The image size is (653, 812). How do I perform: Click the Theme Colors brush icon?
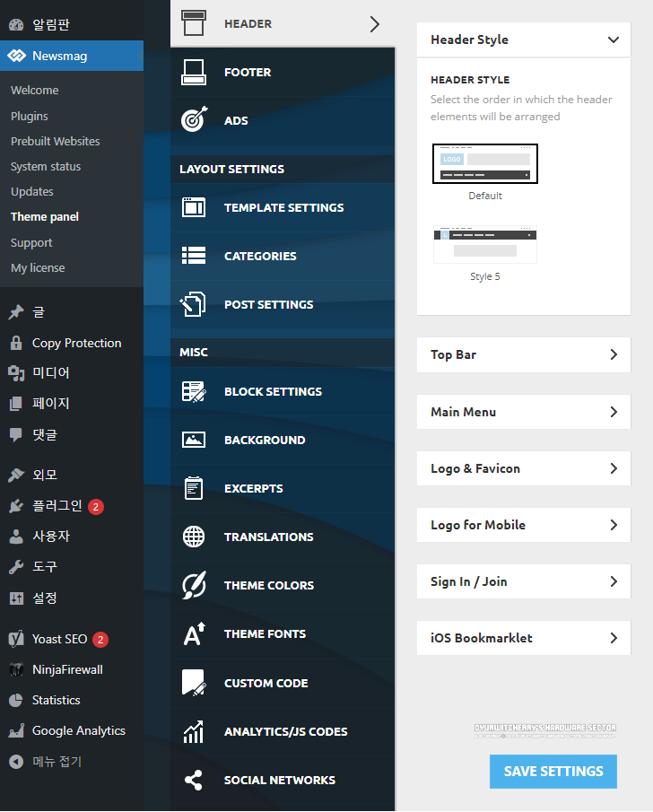pyautogui.click(x=194, y=585)
